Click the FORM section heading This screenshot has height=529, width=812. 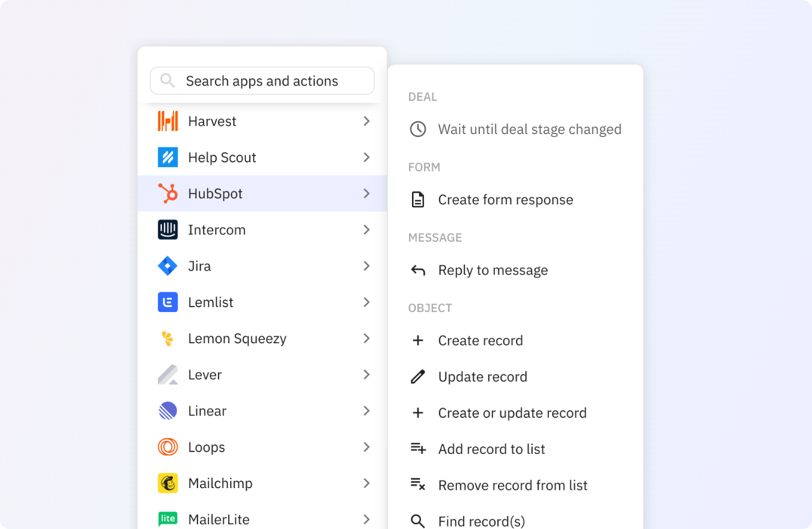tap(425, 167)
